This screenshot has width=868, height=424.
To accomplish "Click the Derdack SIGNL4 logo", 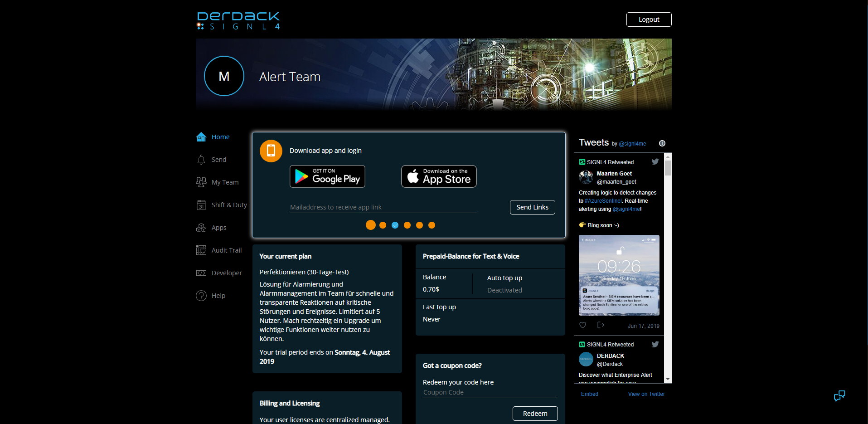I will coord(238,21).
